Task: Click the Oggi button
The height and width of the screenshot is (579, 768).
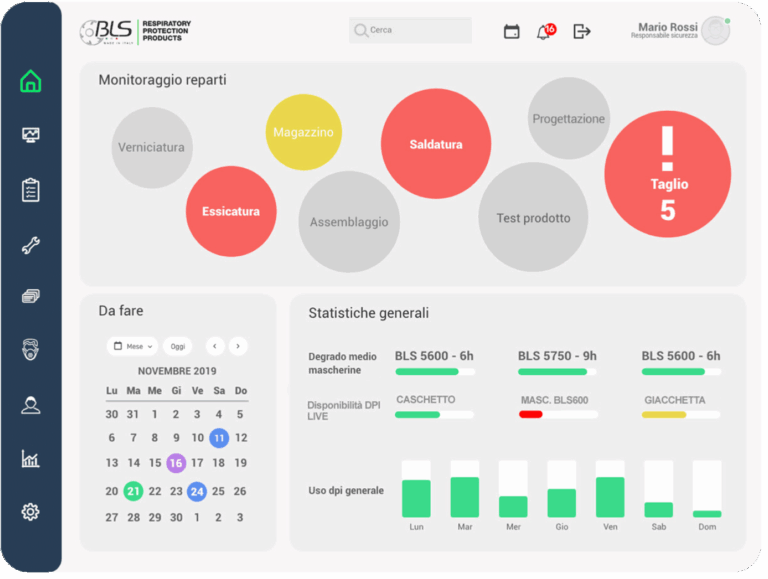Action: (178, 346)
